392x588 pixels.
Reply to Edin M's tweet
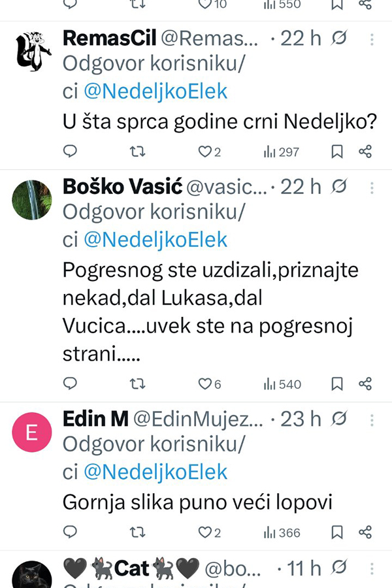(x=70, y=532)
